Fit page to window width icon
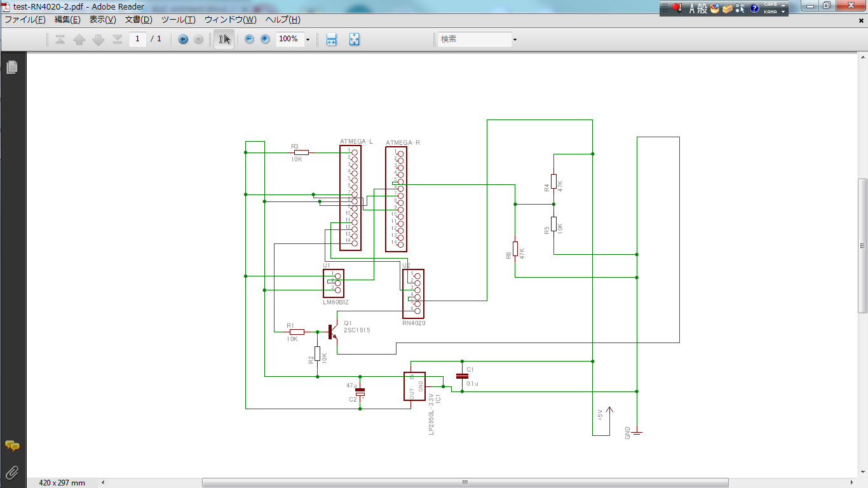 click(x=331, y=39)
